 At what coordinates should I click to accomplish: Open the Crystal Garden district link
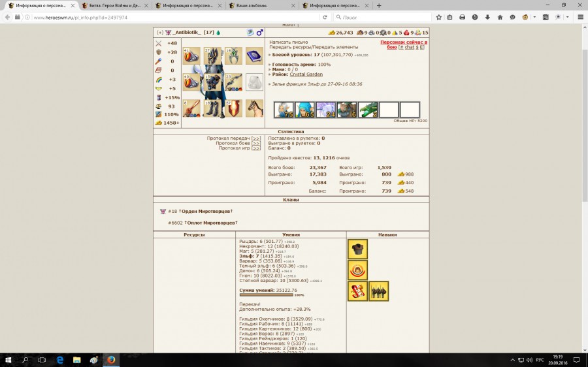pos(306,74)
